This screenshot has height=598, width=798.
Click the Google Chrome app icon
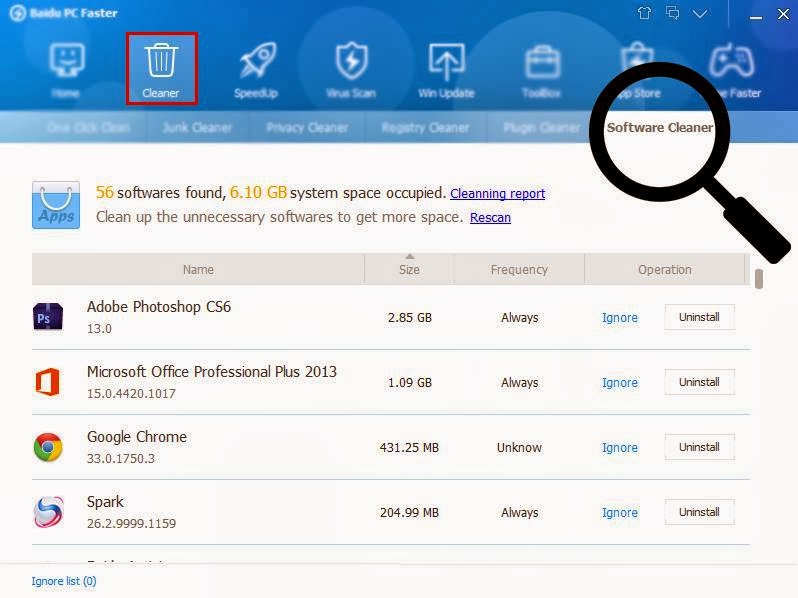pos(48,447)
